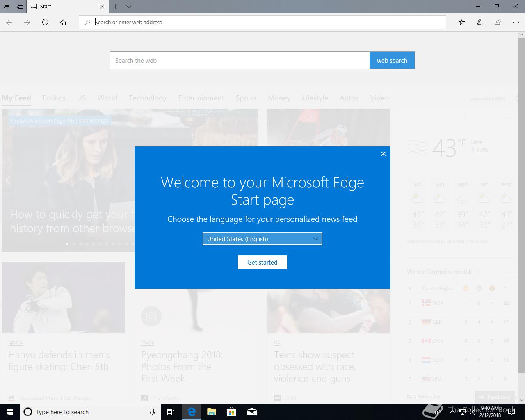Screen dimensions: 525x420
Task: Open the Make a Web Note pen icon
Action: 479,22
